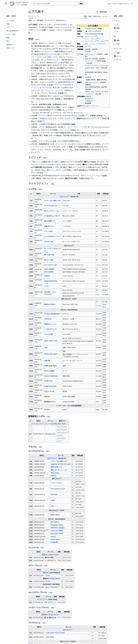The width and height of the screenshot is (138, 644).
Task: Open the Spotify external link
Action: coord(60,435)
